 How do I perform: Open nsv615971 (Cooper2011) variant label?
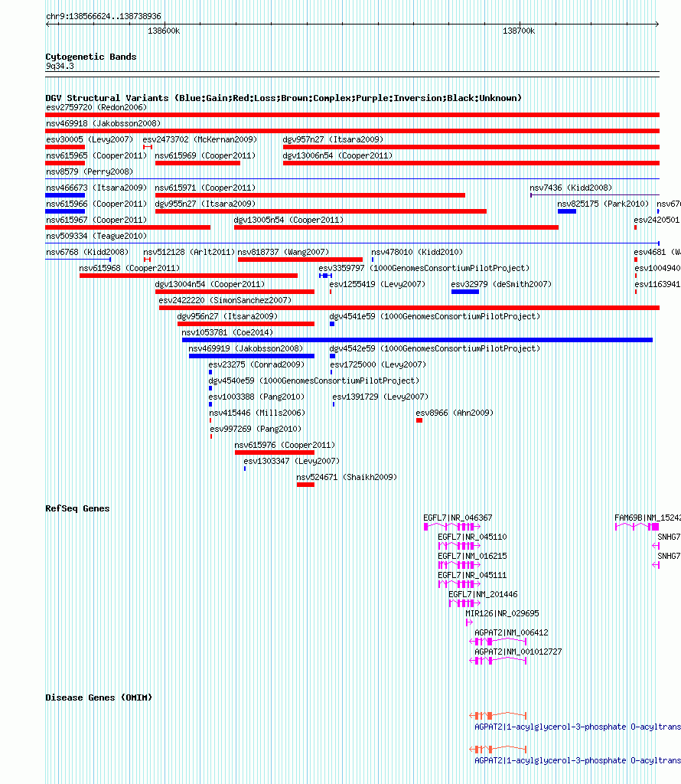tap(205, 188)
